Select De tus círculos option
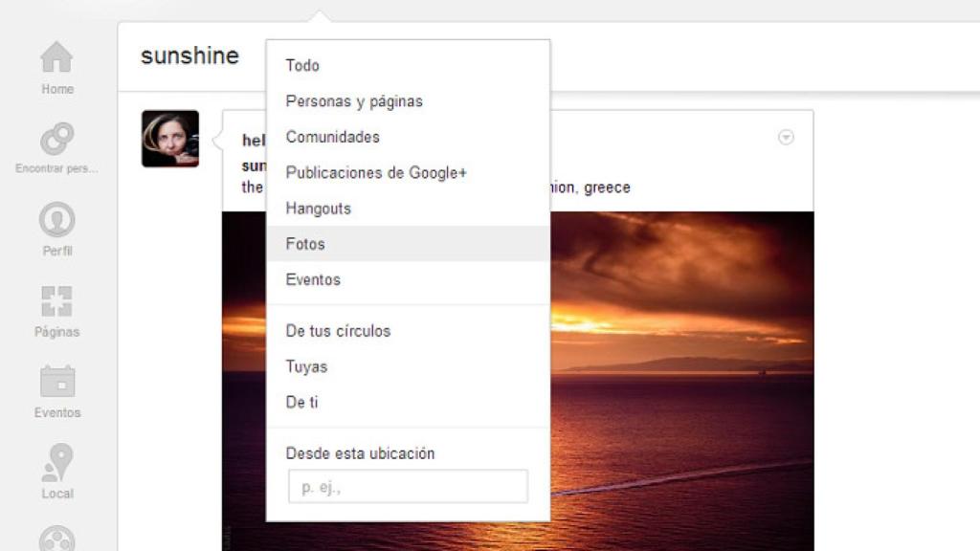Screen dimensions: 980x551 coord(338,331)
